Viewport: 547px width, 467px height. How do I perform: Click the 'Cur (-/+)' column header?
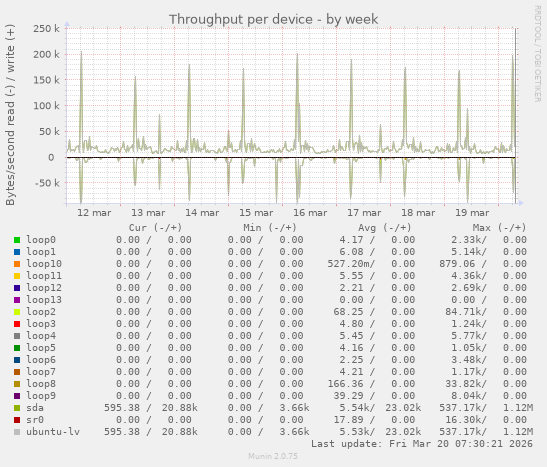point(155,228)
